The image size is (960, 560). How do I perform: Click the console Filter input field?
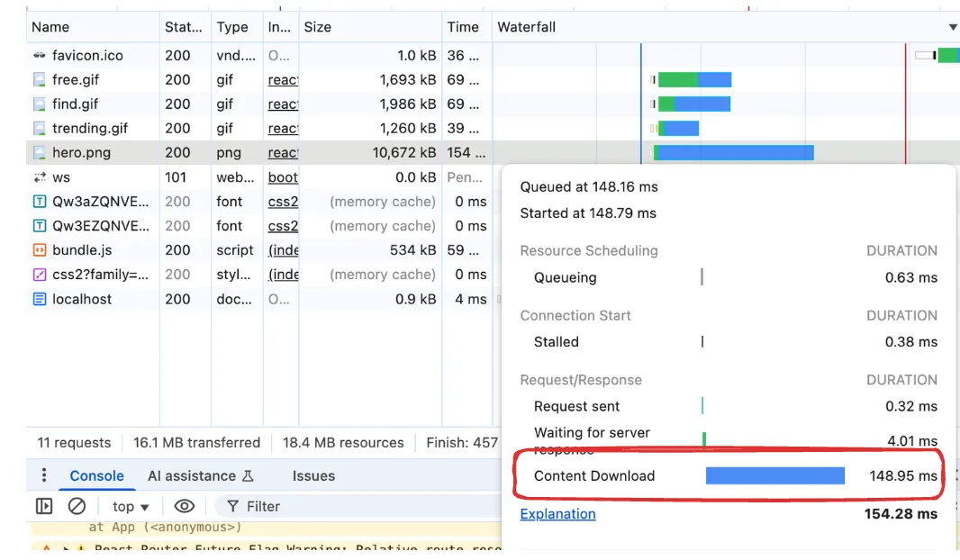coord(360,506)
